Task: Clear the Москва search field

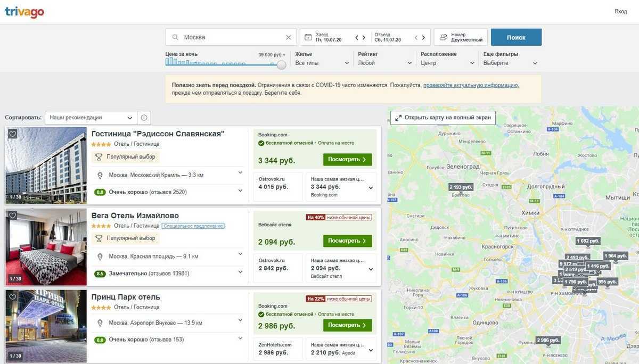Action: [288, 37]
